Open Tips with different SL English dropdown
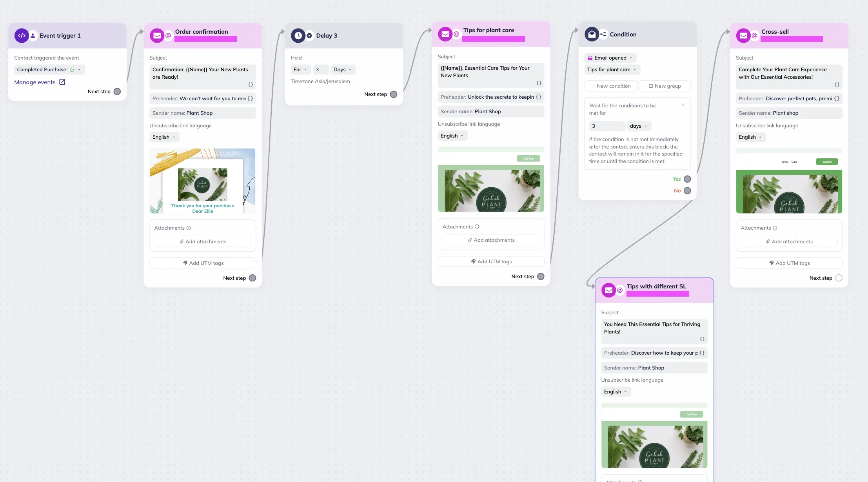The width and height of the screenshot is (868, 482). pos(616,392)
